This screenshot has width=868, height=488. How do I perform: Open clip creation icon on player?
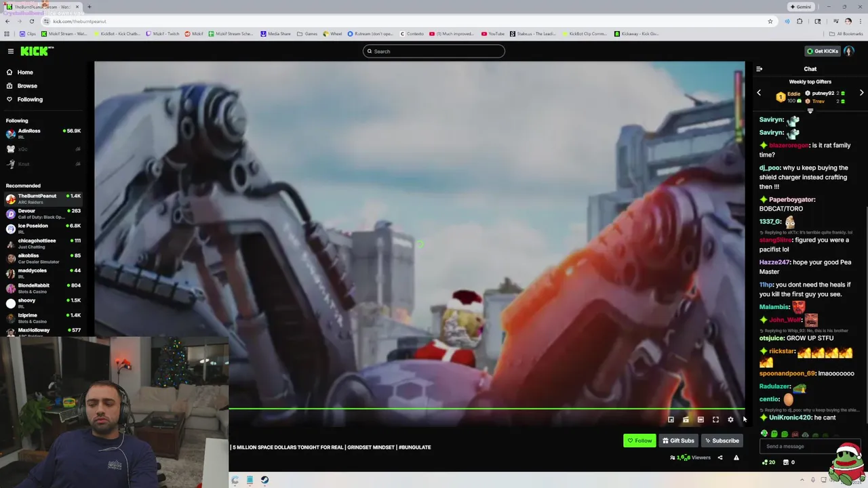coord(686,420)
